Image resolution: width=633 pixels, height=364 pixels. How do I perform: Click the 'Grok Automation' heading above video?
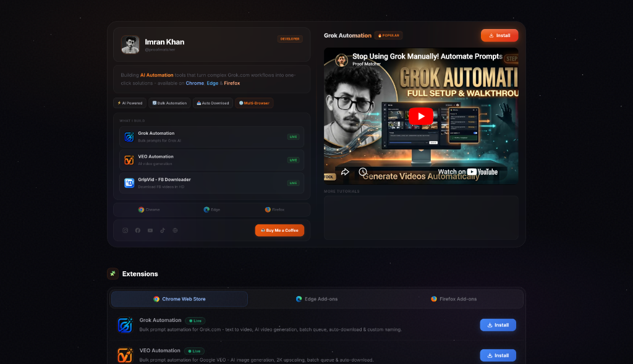click(347, 35)
